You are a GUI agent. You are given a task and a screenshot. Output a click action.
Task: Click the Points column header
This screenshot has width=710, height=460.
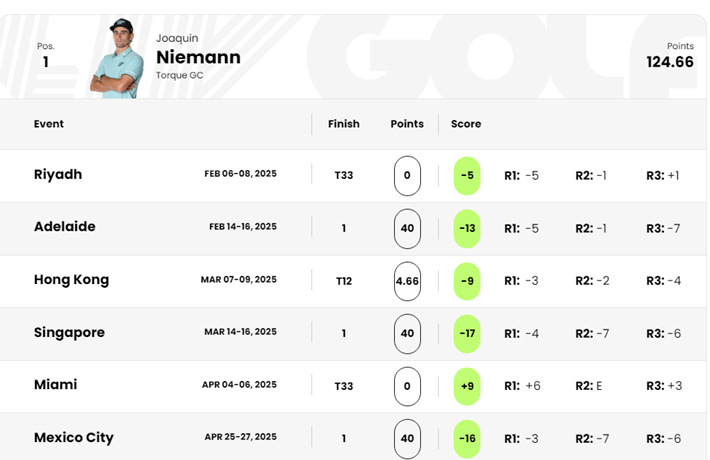click(x=407, y=124)
